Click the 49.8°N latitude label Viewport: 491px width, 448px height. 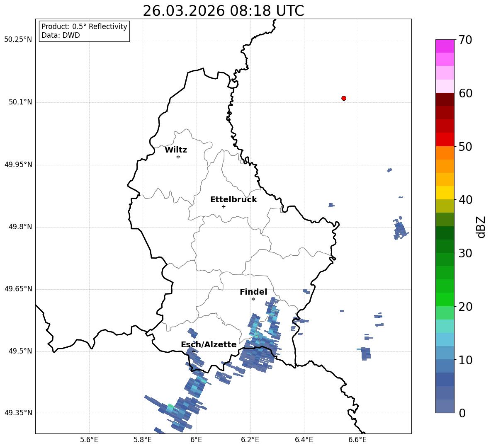(x=20, y=227)
